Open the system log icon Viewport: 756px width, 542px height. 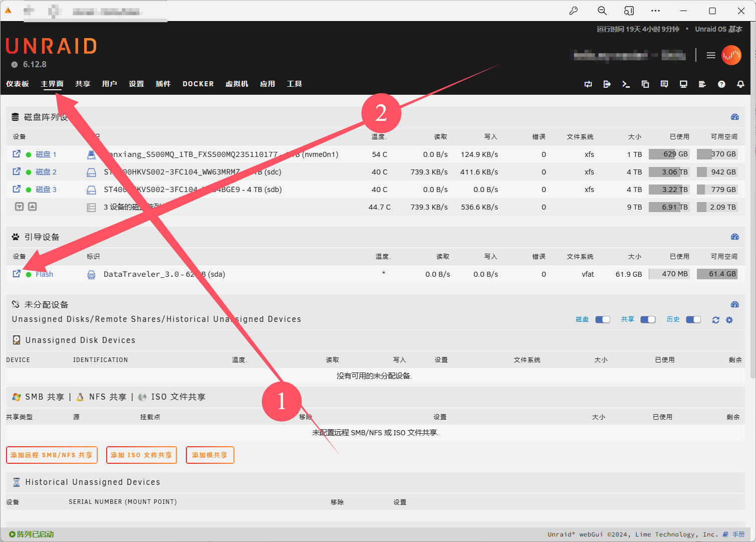click(702, 84)
